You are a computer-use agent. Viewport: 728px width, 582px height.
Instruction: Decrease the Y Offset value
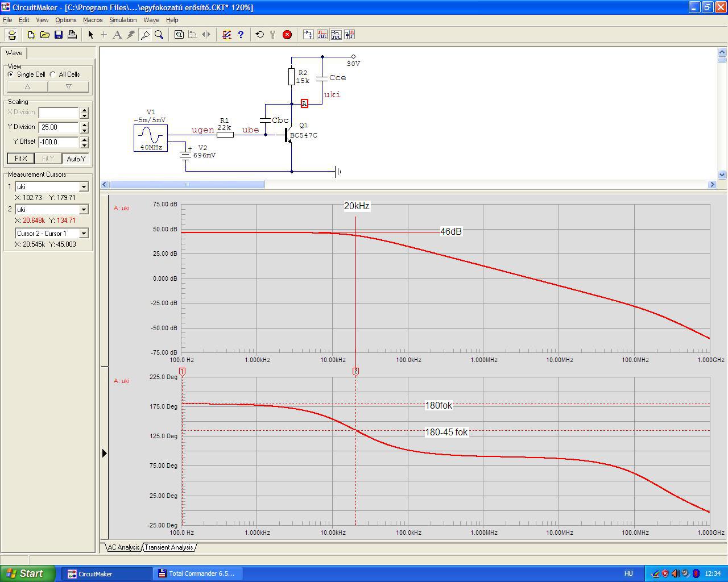(85, 145)
